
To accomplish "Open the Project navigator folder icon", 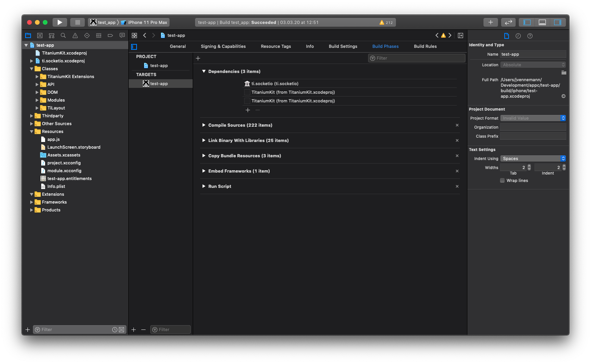I will pos(28,35).
